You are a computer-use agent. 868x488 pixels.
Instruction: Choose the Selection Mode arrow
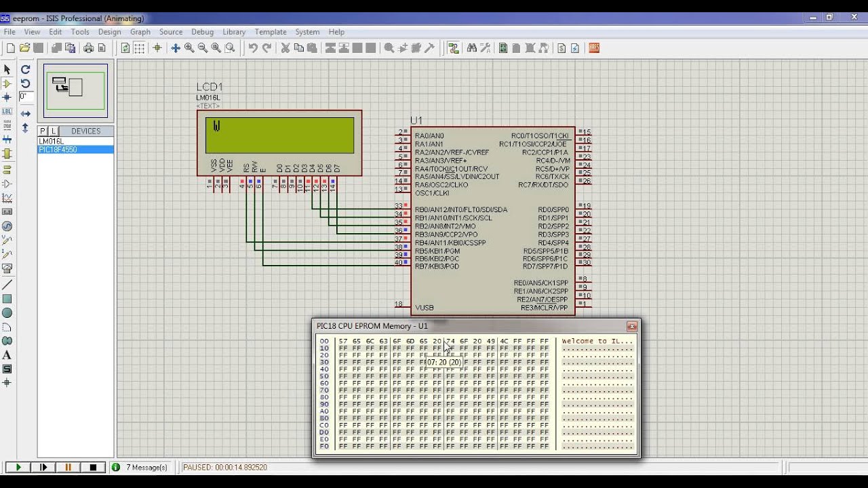tap(7, 69)
